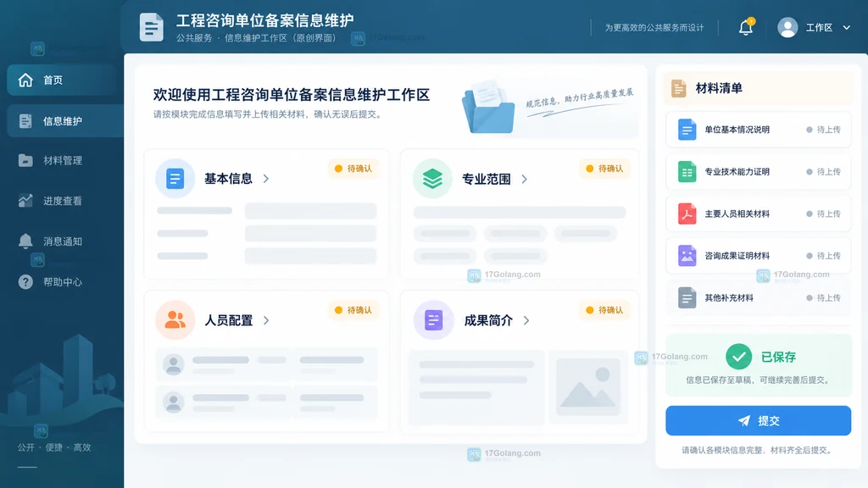
Task: Click 待确认 badge on 成果简介 card
Action: click(604, 310)
